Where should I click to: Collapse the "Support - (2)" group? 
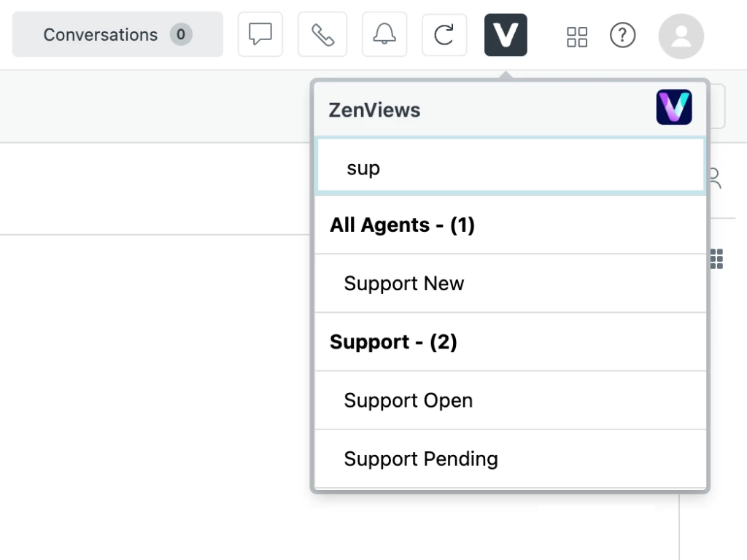click(x=393, y=341)
